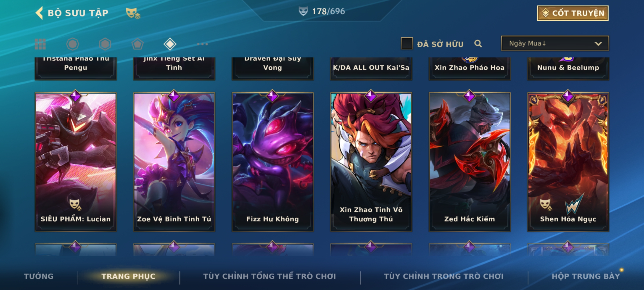Viewport: 644px width, 290px height.
Task: Select the SIÊU PHẨM: Lucian skin card
Action: point(76,162)
